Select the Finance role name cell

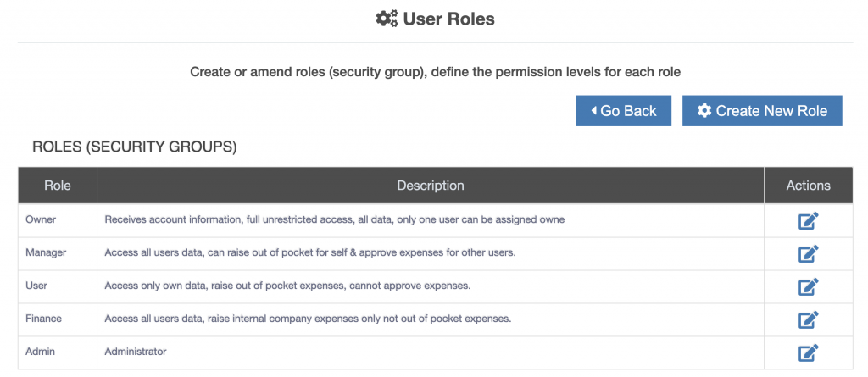click(x=58, y=319)
